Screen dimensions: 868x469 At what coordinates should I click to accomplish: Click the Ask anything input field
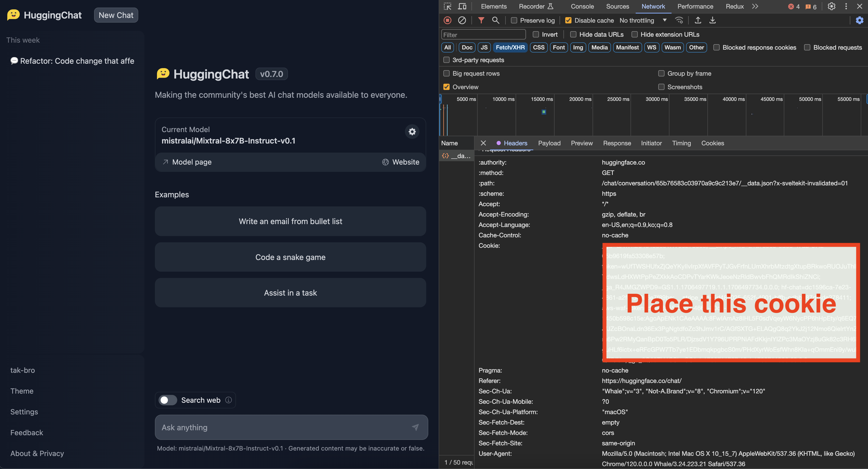click(x=290, y=427)
